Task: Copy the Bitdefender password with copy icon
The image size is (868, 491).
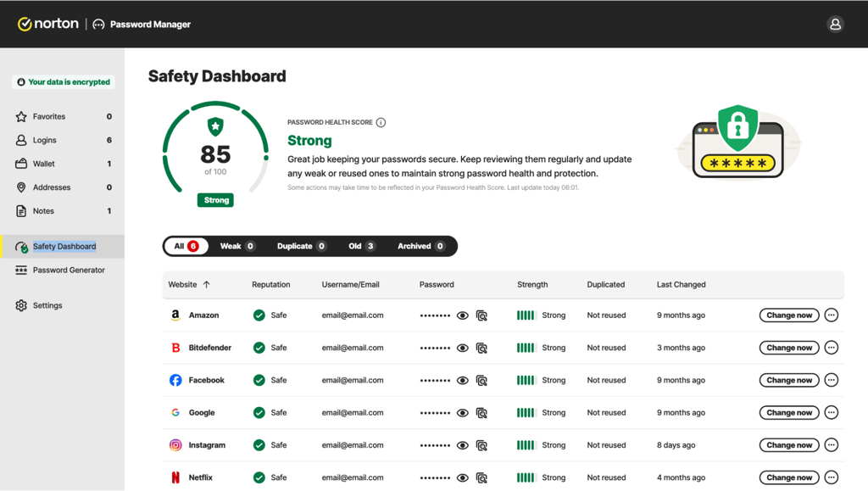Action: click(x=481, y=349)
